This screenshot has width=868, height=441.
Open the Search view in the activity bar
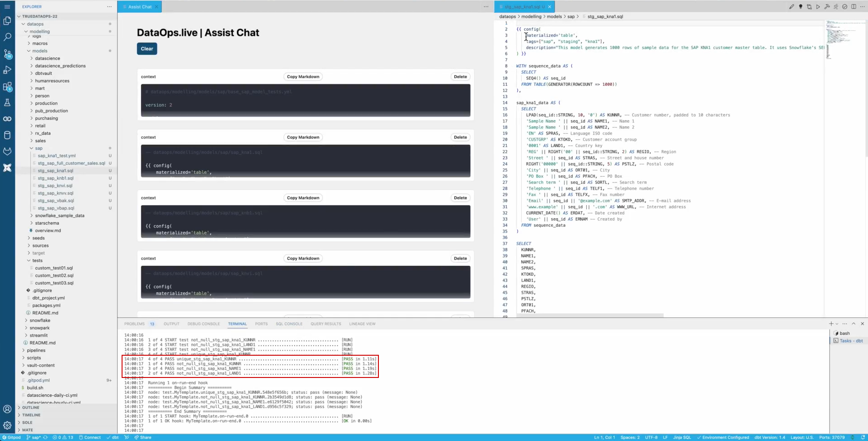pyautogui.click(x=7, y=37)
